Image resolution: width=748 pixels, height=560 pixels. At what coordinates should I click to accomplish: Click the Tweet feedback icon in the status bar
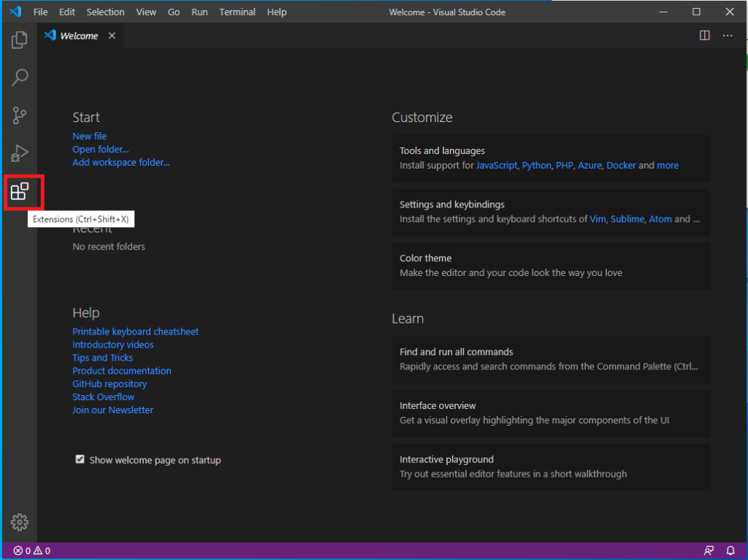pos(708,551)
